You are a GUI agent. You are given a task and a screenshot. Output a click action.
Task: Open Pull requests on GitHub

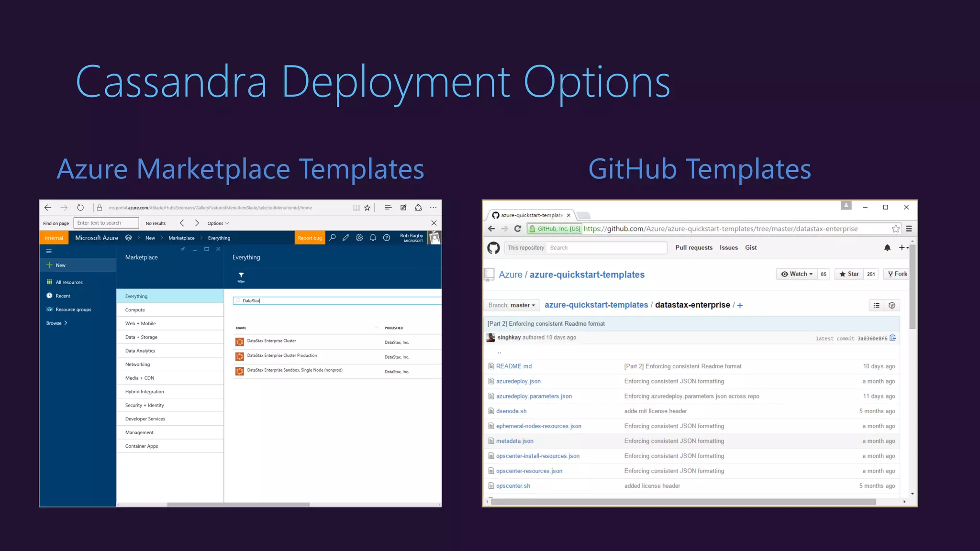pyautogui.click(x=694, y=248)
